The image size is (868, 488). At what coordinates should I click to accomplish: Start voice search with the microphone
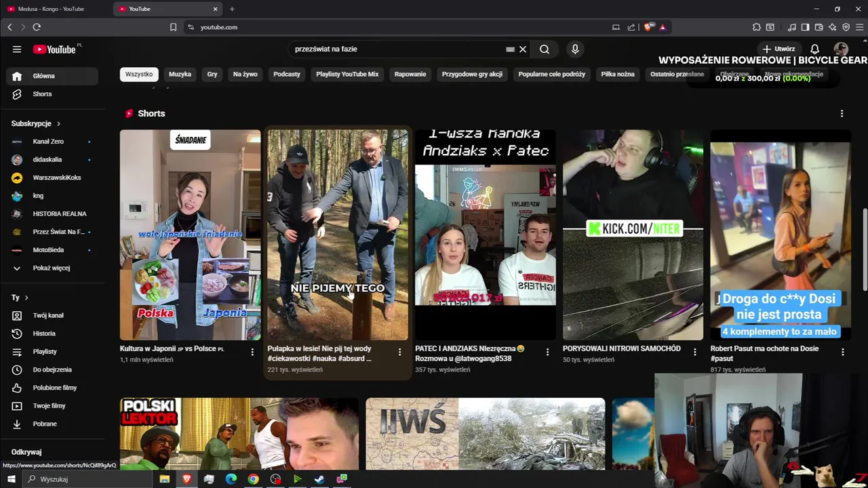pyautogui.click(x=575, y=49)
